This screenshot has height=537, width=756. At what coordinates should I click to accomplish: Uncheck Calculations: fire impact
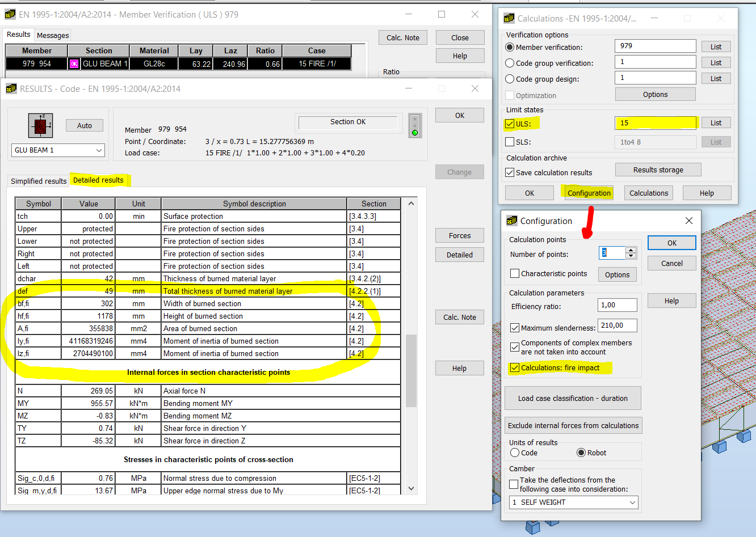(x=515, y=367)
